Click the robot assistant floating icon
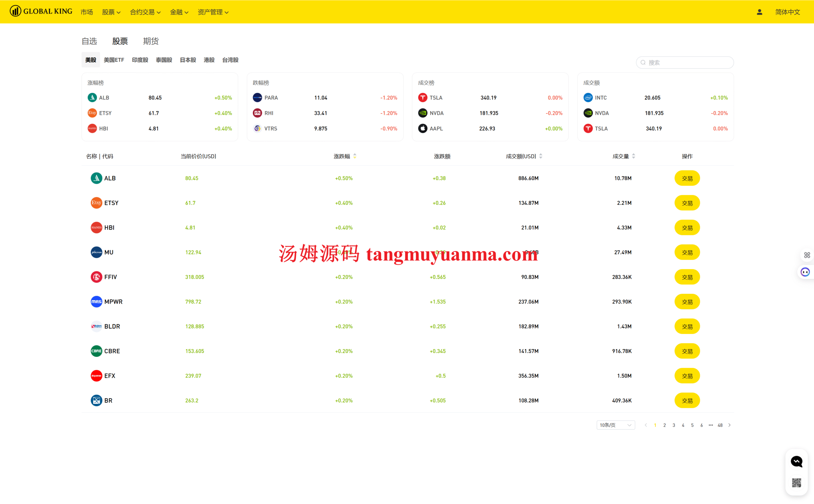 pyautogui.click(x=805, y=272)
